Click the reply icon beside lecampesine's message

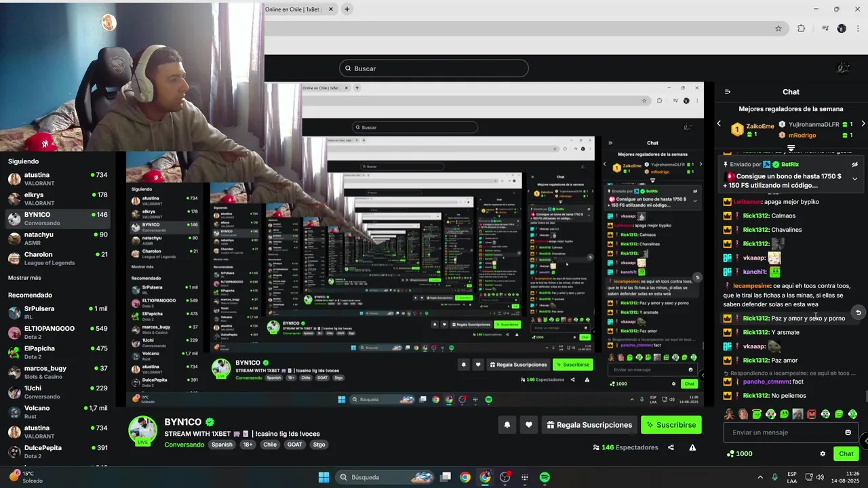[859, 312]
